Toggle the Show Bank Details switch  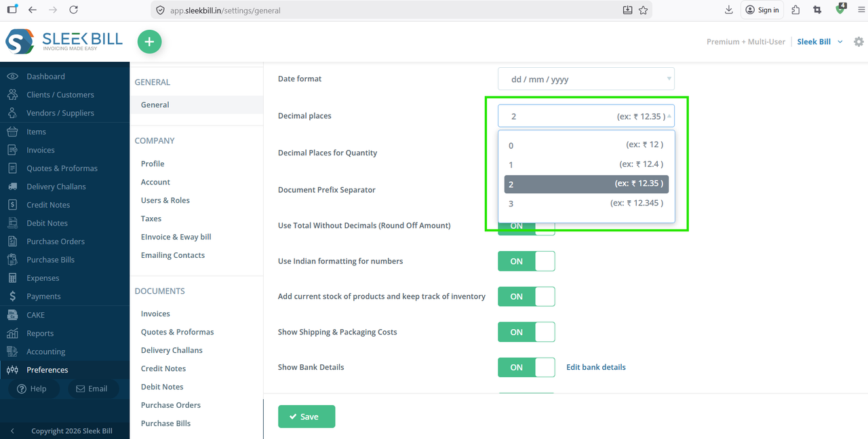[526, 367]
